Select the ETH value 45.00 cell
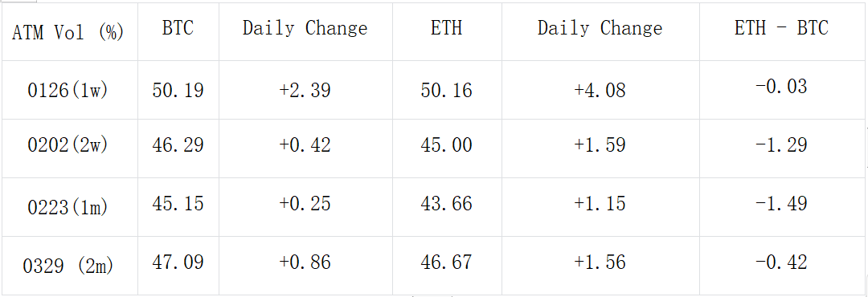The width and height of the screenshot is (868, 297). tap(447, 148)
